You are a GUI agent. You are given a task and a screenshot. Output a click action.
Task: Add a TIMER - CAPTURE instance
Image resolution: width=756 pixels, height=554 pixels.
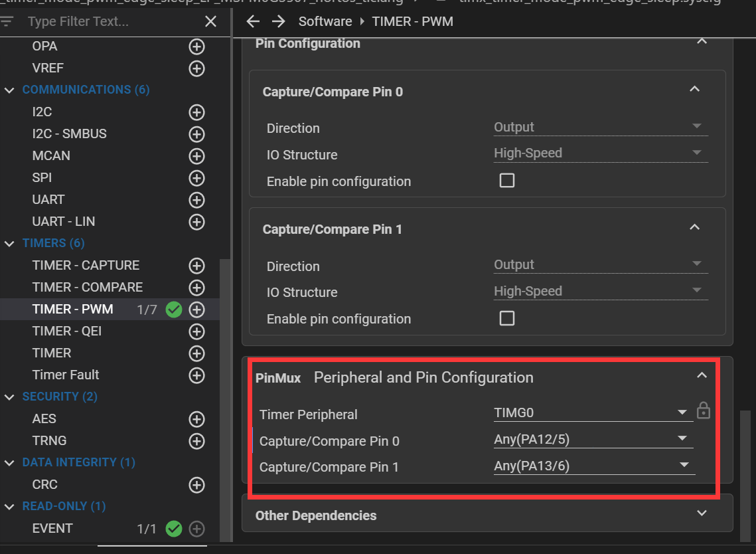click(196, 266)
